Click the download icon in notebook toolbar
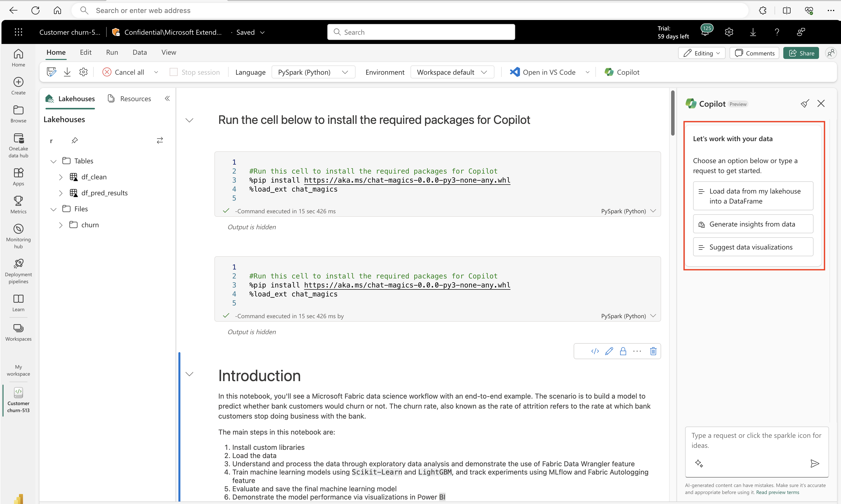Image resolution: width=841 pixels, height=504 pixels. tap(67, 72)
